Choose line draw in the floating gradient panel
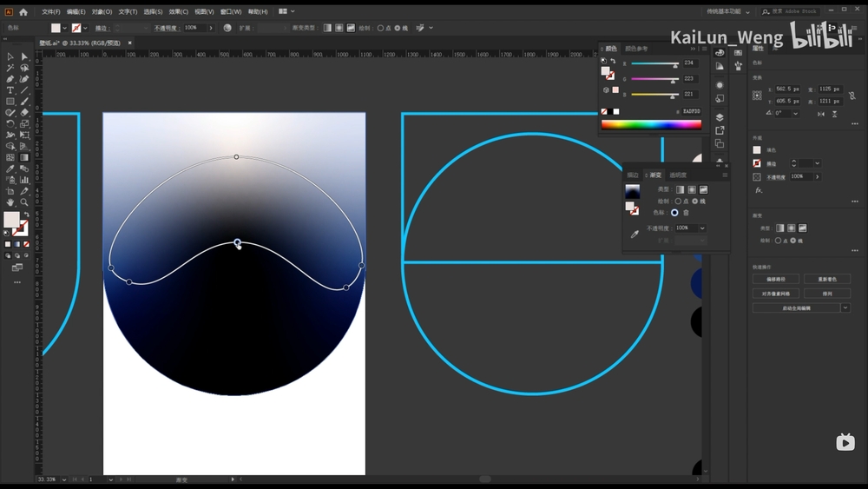The image size is (868, 489). (694, 201)
